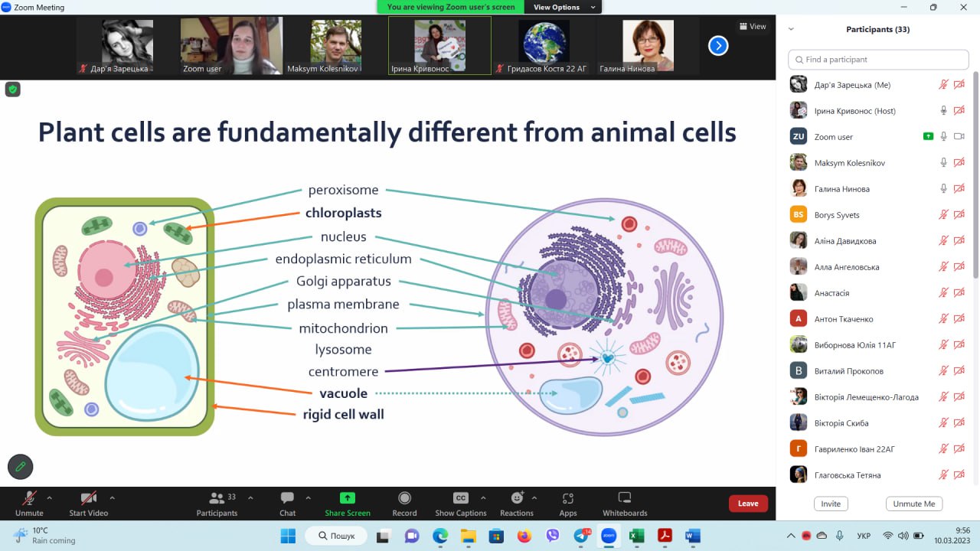Click the Invite button
The image size is (980, 551).
831,504
